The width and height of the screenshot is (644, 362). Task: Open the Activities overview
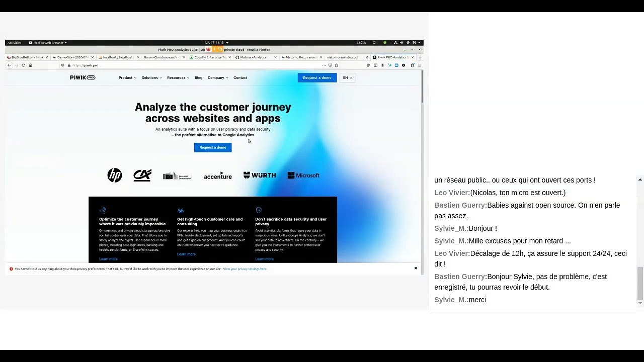[14, 43]
